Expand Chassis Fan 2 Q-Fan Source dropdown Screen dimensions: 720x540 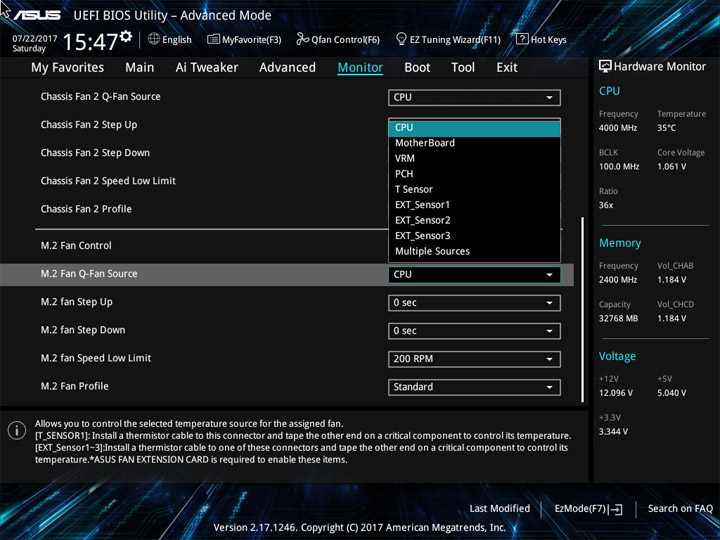(x=474, y=97)
